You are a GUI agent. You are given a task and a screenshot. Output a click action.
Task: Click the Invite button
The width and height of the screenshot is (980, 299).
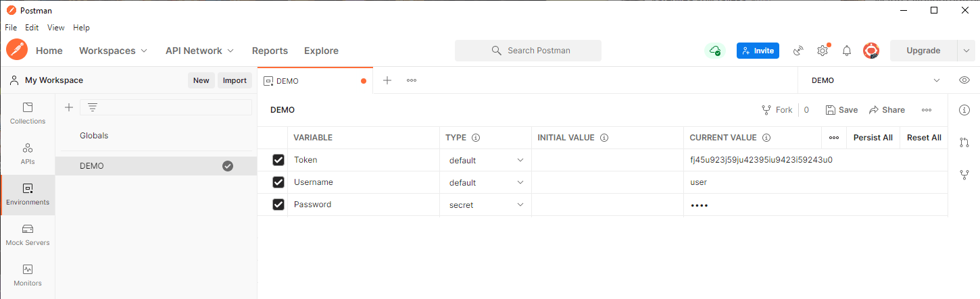tap(758, 51)
